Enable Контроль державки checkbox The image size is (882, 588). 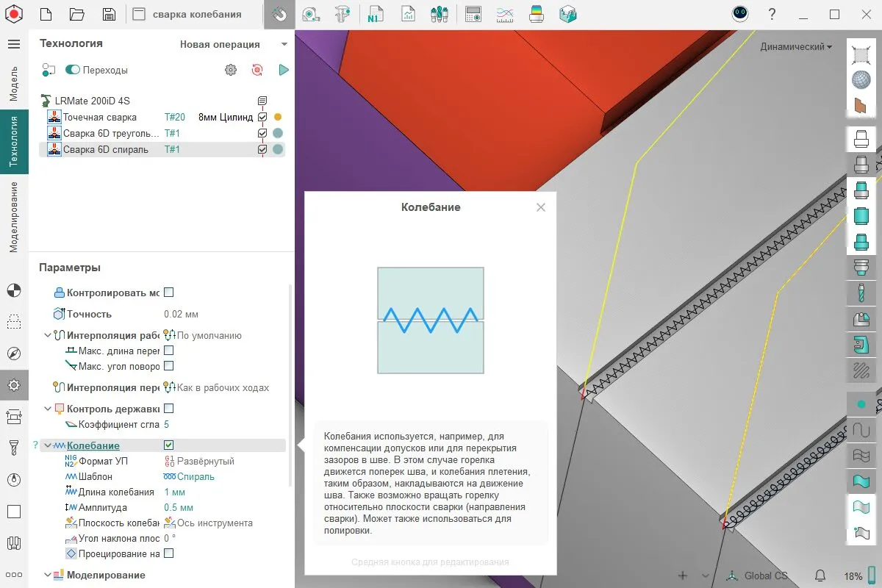(168, 409)
